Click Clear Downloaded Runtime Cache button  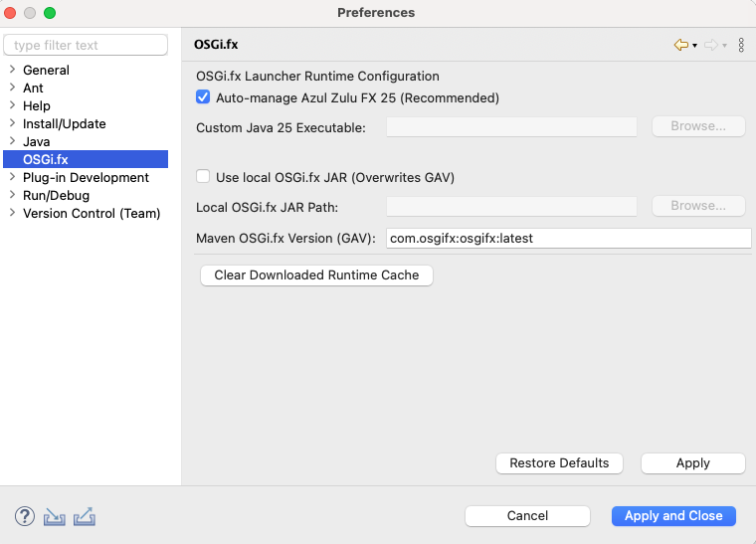tap(316, 275)
